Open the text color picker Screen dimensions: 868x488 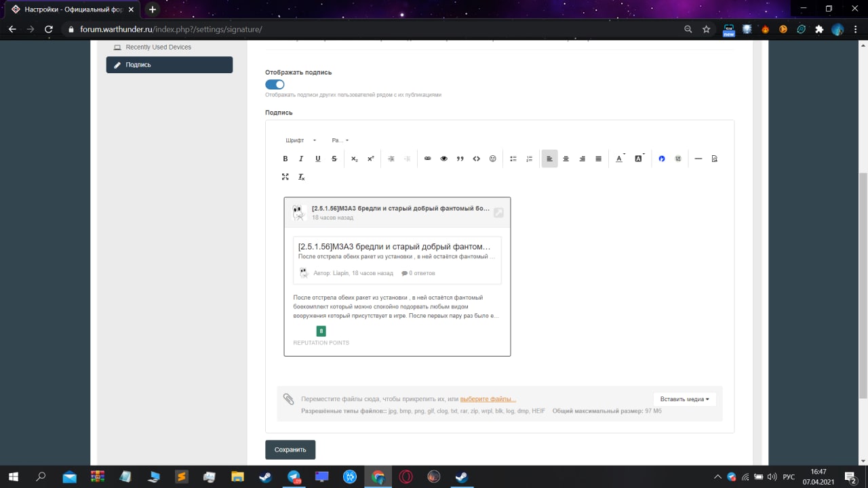pyautogui.click(x=620, y=159)
